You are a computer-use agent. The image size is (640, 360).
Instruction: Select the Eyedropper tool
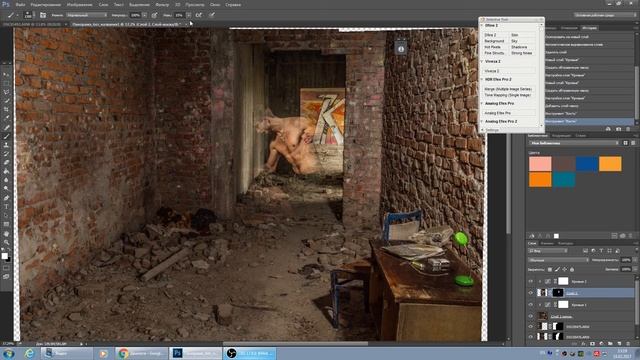7,118
